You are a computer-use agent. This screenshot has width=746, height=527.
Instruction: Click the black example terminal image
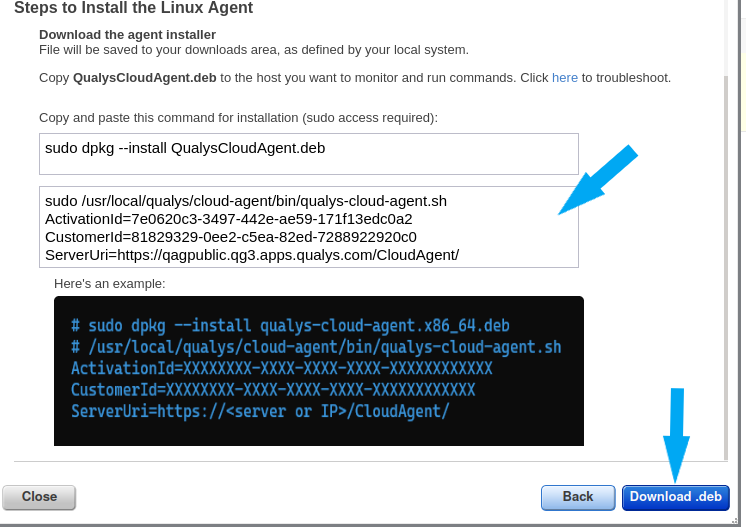(x=319, y=371)
